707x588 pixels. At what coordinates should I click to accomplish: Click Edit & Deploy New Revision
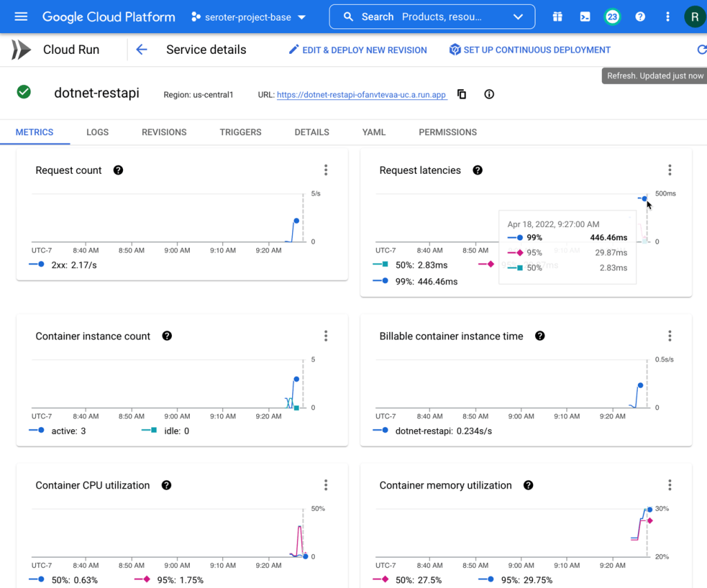[358, 50]
